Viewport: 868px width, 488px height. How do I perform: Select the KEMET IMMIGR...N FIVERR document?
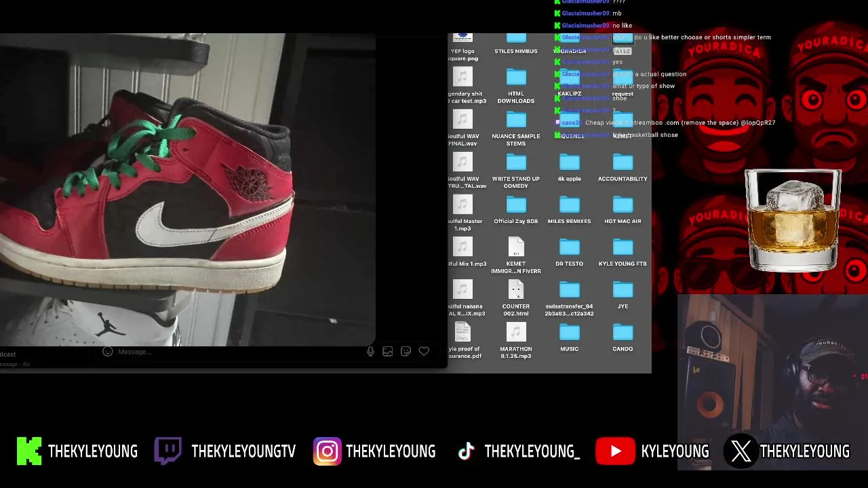click(516, 256)
